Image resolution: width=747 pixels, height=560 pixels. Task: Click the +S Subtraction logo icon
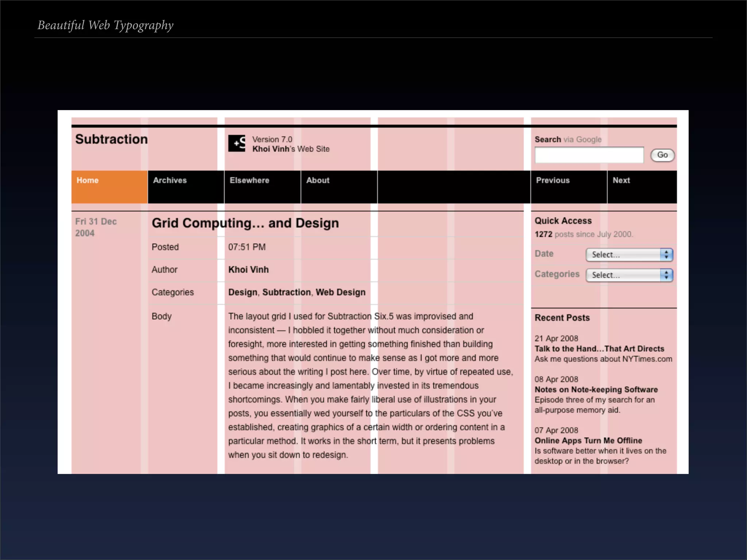click(237, 143)
